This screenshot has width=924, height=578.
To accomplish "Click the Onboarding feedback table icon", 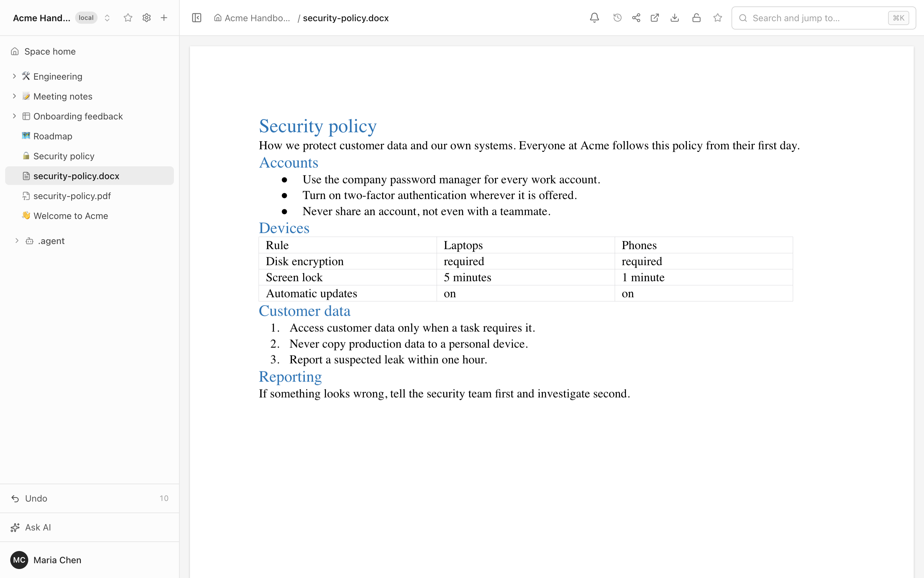I will click(26, 116).
